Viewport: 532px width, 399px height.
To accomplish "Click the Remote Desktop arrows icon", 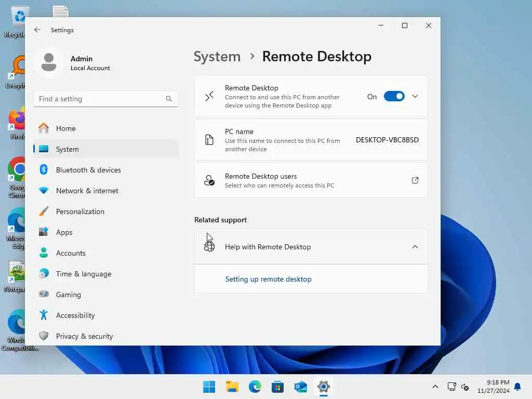I will click(209, 96).
